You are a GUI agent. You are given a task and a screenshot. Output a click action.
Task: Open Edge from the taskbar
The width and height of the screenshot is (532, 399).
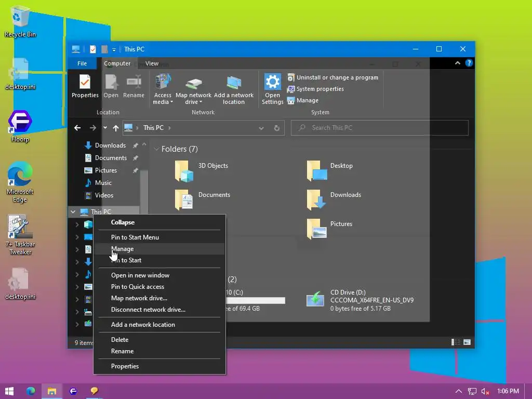(x=31, y=391)
